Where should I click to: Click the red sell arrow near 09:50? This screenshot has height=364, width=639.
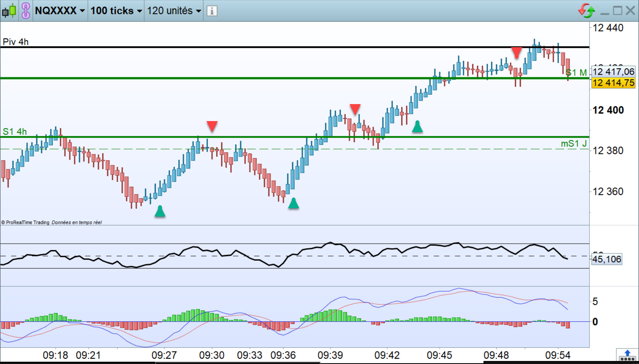click(517, 53)
